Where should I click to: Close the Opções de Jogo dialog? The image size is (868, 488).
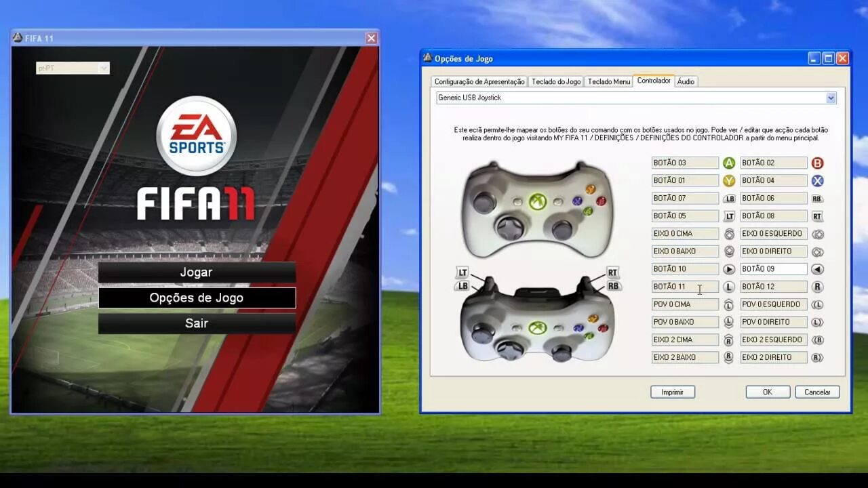[x=842, y=58]
